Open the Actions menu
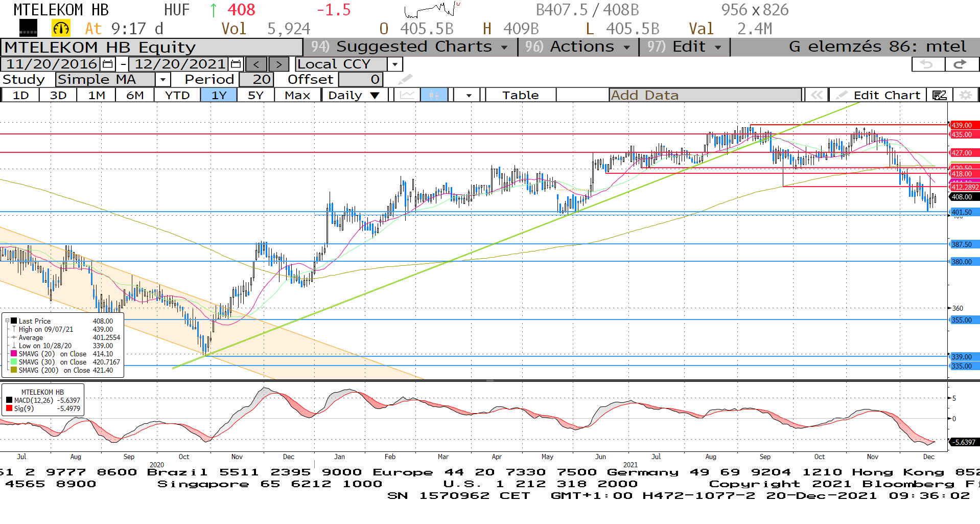980x524 pixels. [x=578, y=47]
